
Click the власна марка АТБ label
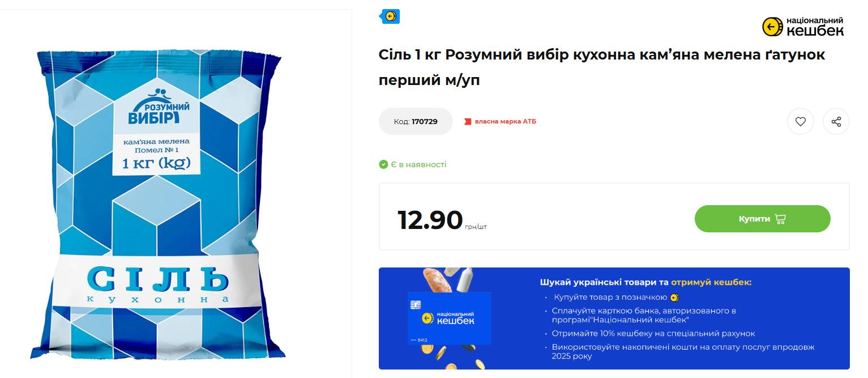(505, 121)
